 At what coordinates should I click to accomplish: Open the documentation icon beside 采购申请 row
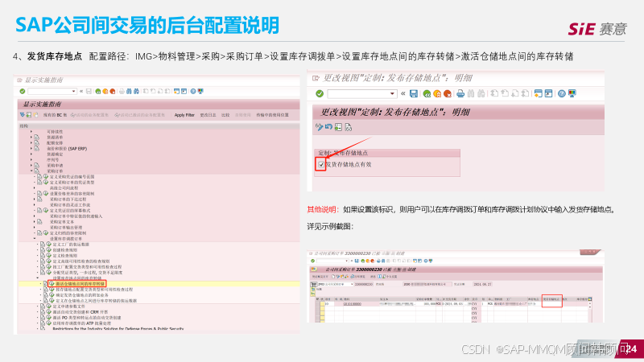pos(36,166)
